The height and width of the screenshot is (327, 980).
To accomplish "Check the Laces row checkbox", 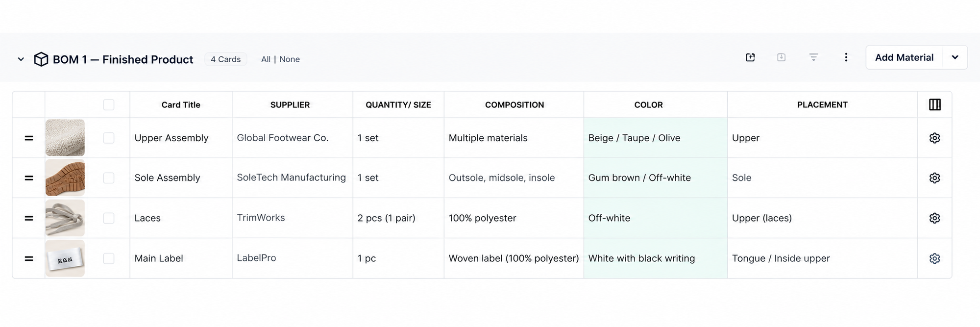I will coord(109,218).
